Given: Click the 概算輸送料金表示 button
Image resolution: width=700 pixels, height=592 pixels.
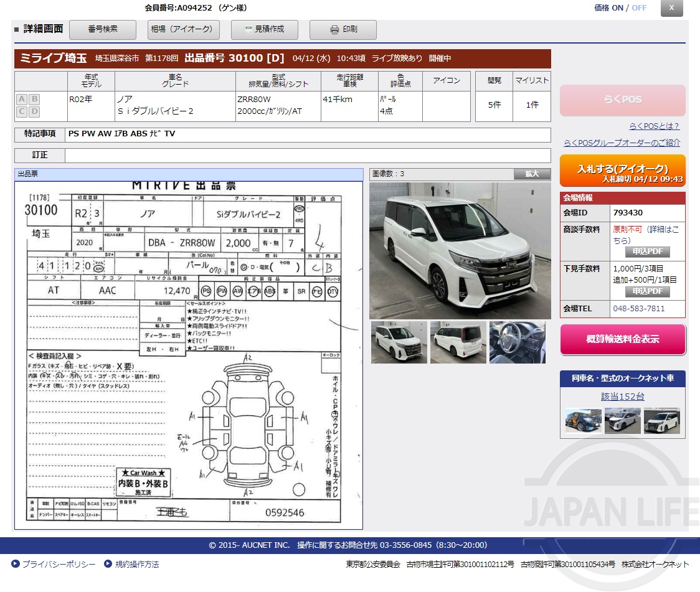Looking at the screenshot, I should click(622, 340).
